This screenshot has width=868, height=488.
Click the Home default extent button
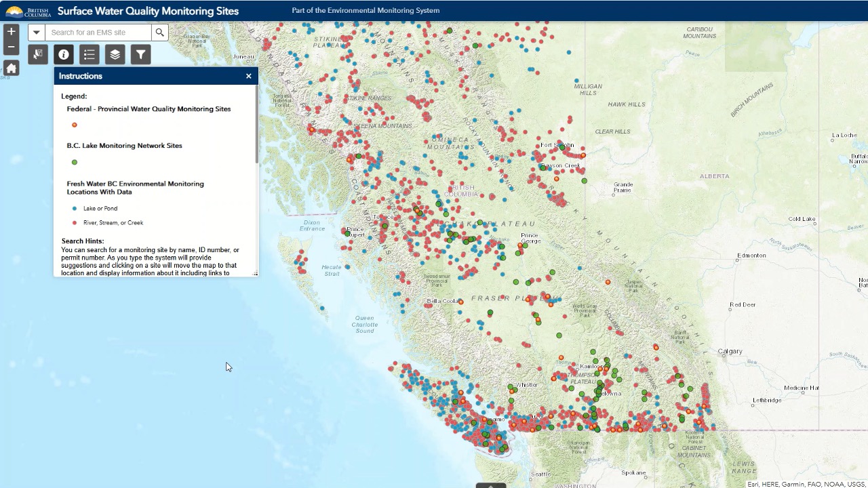coord(11,68)
